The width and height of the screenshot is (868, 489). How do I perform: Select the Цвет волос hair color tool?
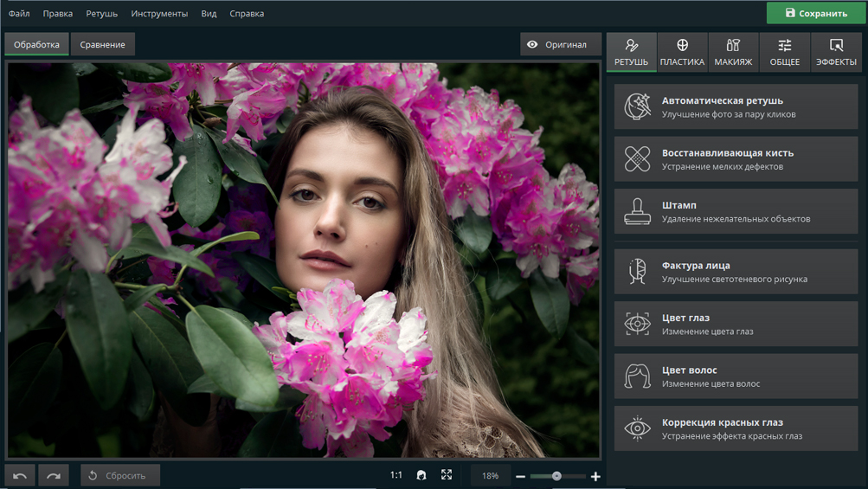736,376
